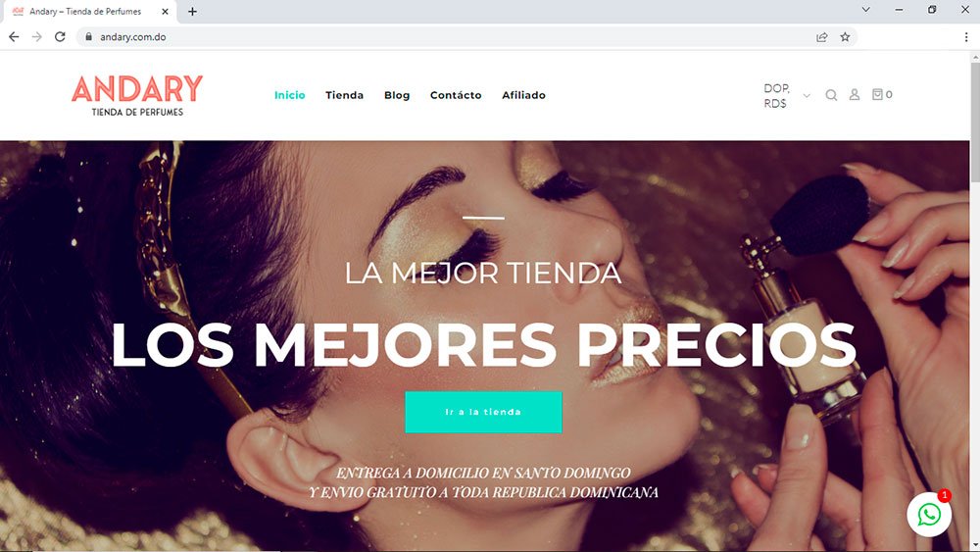Open the Blog menu item
980x552 pixels.
tap(397, 95)
